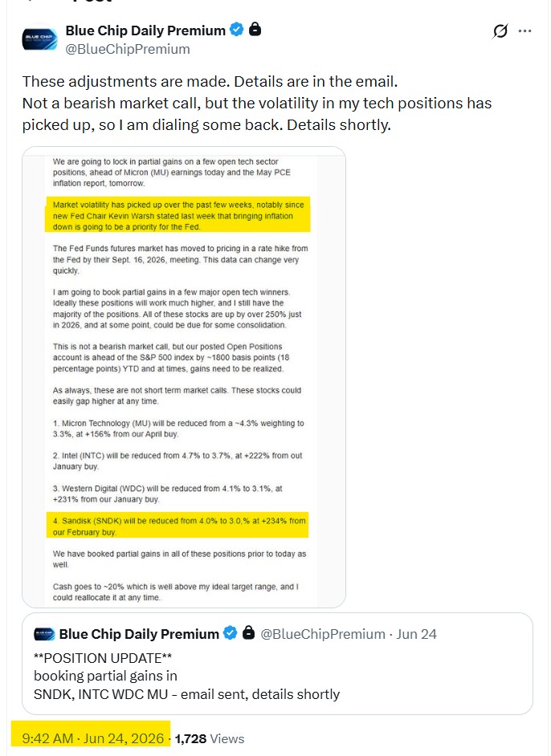Click the small avatar in the quoted post
The image size is (551, 756).
[44, 634]
